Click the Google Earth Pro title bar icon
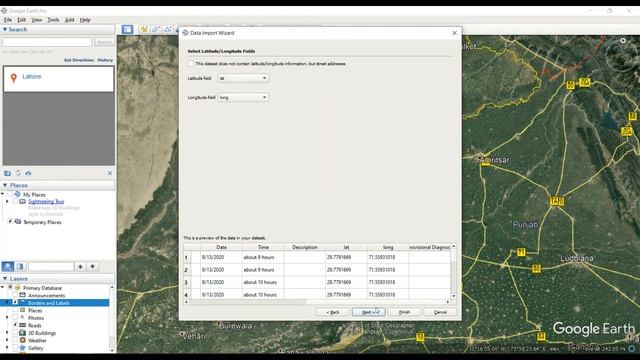The image size is (640, 360). coord(4,11)
